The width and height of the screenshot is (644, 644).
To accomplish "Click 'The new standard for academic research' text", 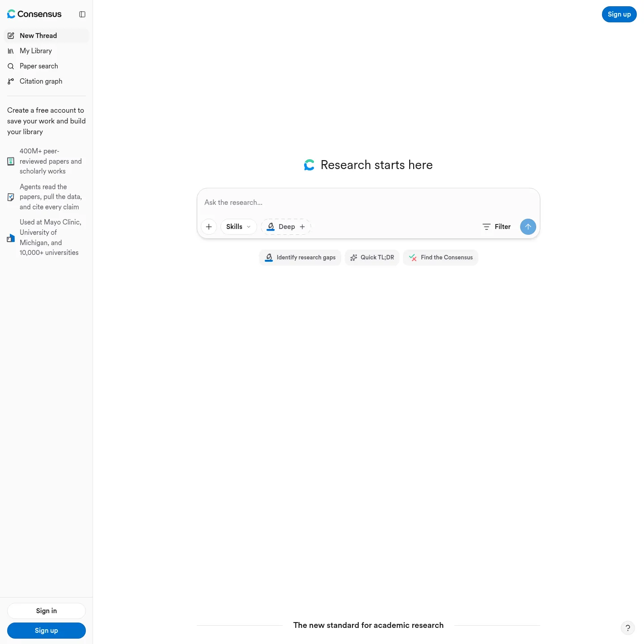I will coord(369,625).
